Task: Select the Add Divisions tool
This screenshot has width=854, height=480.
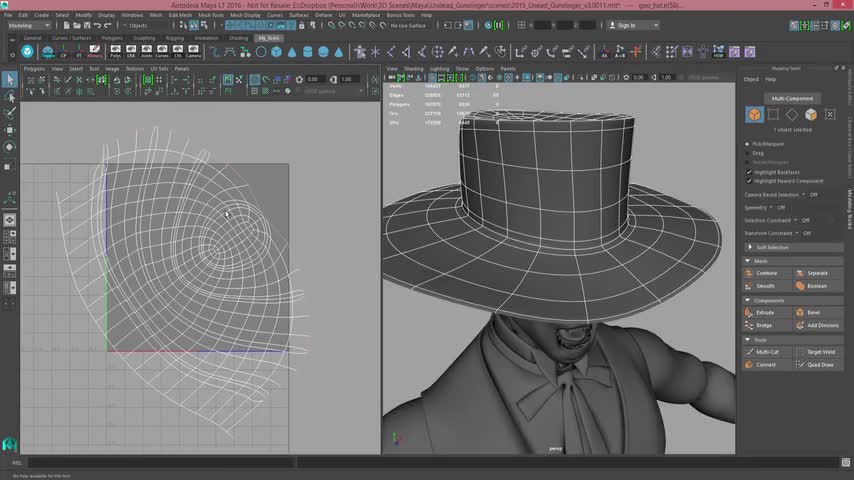Action: pyautogui.click(x=822, y=325)
